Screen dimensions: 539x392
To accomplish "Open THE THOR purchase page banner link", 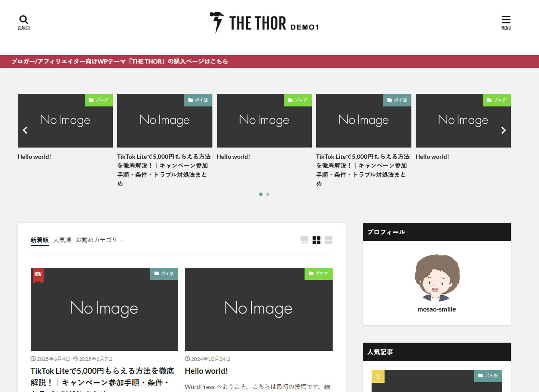I will [x=120, y=61].
